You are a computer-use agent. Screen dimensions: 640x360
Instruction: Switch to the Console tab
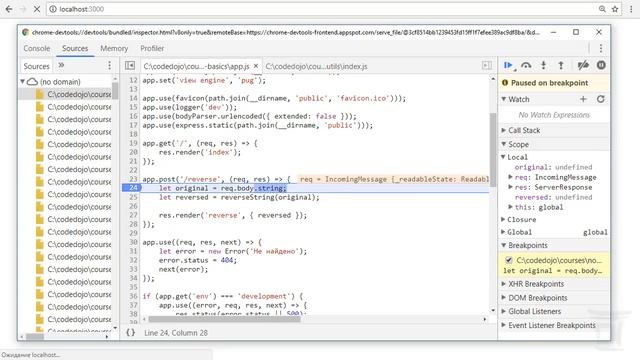click(x=37, y=48)
